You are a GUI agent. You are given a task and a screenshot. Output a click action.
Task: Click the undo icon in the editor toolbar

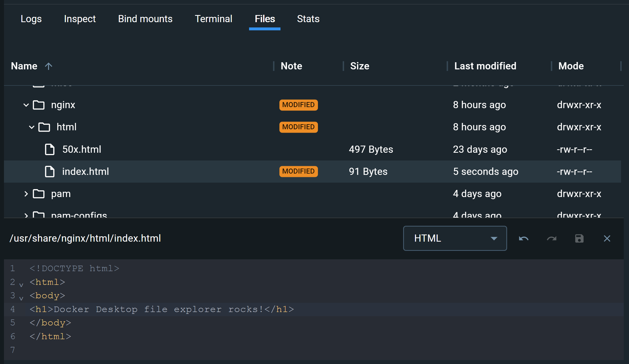(523, 238)
